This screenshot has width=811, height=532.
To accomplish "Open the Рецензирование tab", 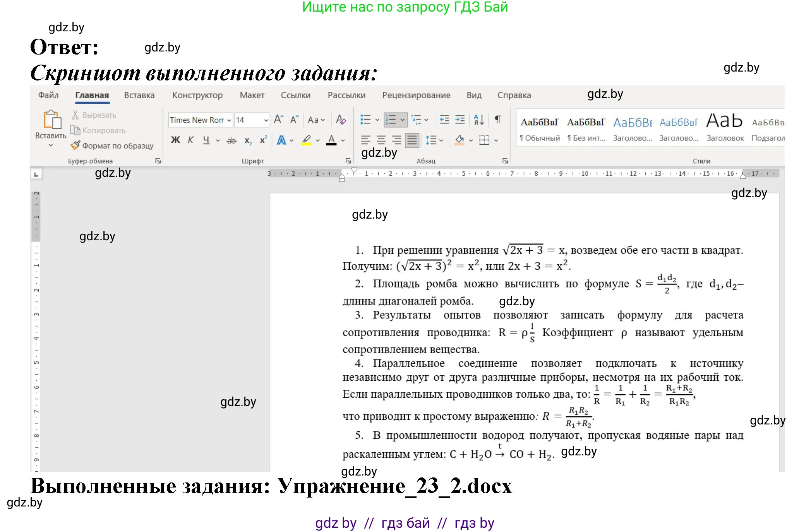I will pos(417,96).
